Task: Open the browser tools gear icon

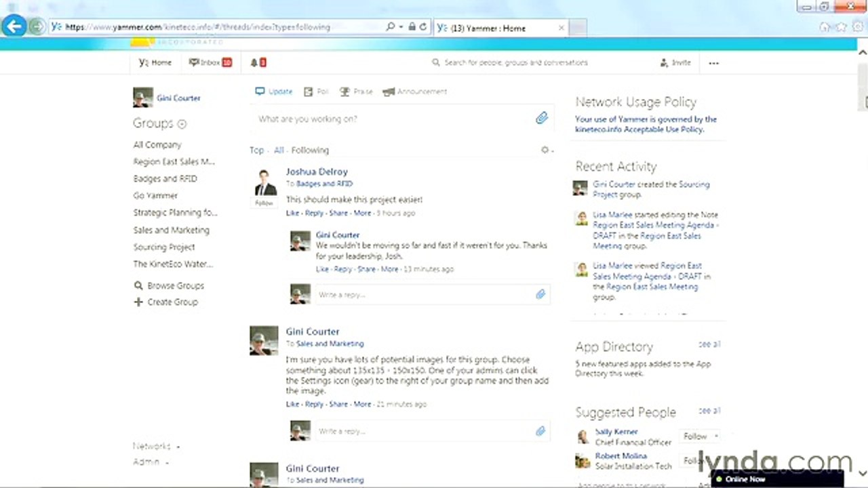Action: pos(857,27)
